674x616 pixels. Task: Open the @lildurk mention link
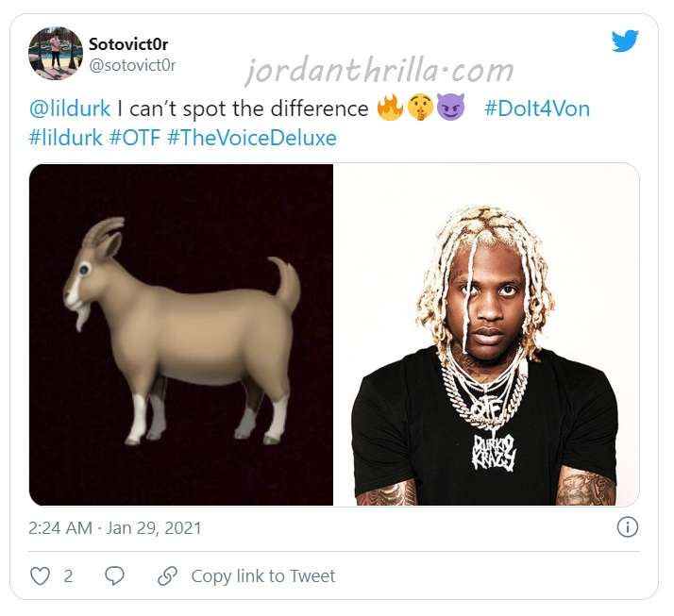pos(70,108)
